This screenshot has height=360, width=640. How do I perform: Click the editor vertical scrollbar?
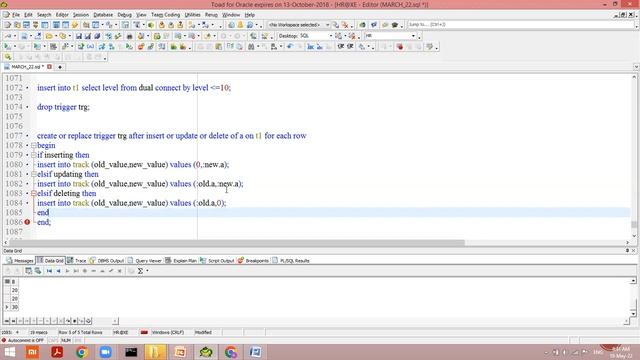click(634, 156)
